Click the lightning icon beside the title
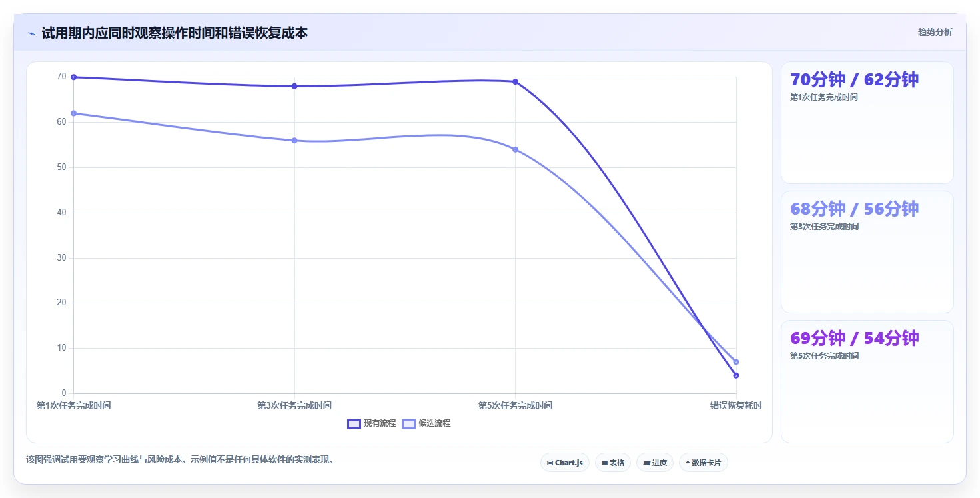Screen dimensions: 980x498 pyautogui.click(x=31, y=33)
